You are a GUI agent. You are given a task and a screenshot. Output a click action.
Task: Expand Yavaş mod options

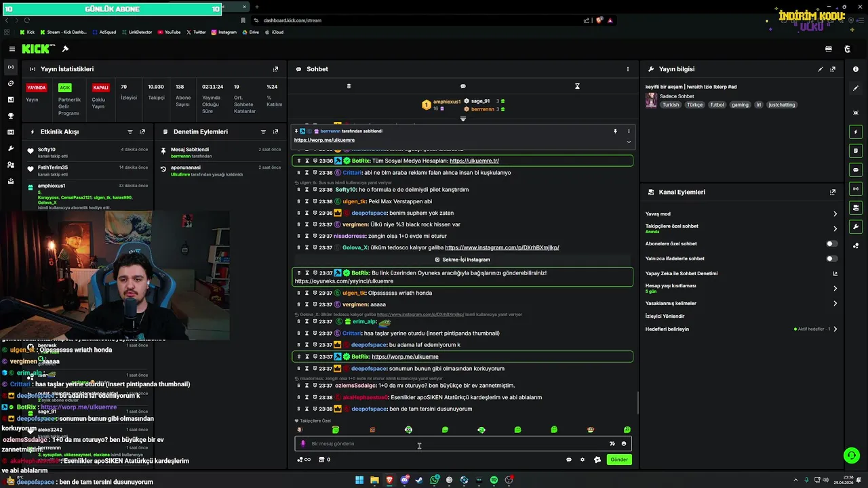(835, 213)
